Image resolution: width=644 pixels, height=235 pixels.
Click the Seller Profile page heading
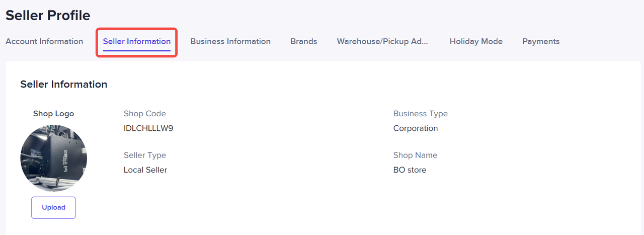coord(48,16)
